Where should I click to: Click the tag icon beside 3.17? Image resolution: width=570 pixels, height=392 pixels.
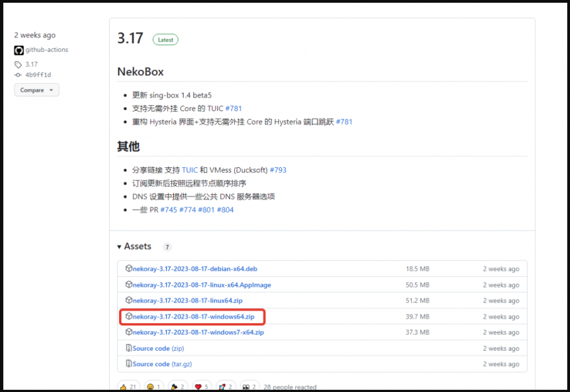(x=18, y=64)
